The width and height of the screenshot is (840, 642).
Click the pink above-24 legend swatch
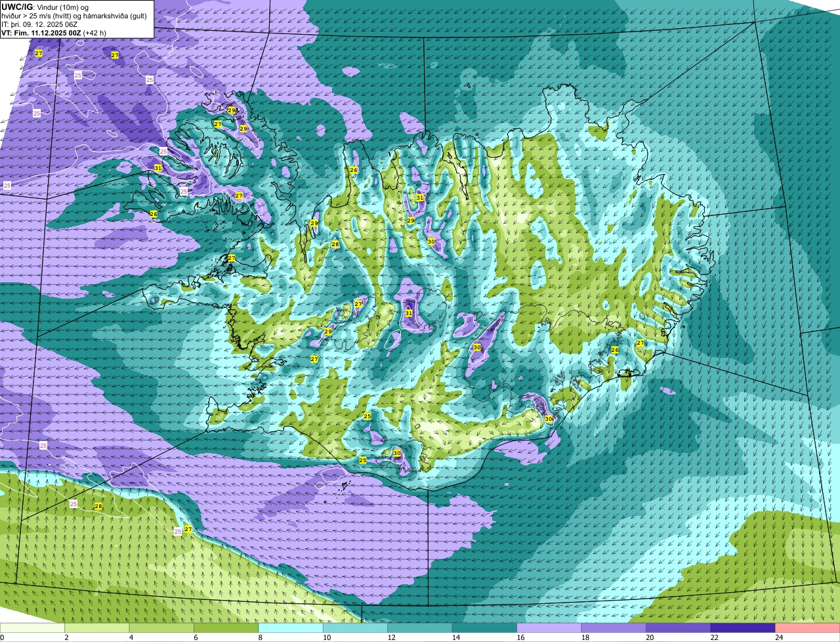click(807, 628)
